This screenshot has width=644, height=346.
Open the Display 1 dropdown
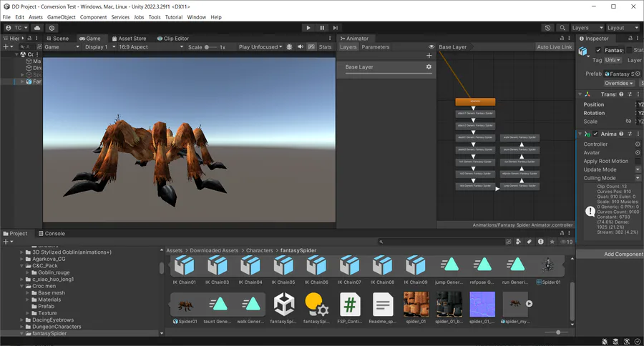[x=99, y=46]
